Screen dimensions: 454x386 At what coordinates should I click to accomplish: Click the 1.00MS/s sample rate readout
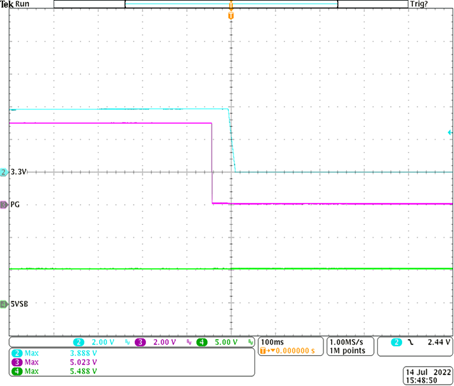pos(346,342)
